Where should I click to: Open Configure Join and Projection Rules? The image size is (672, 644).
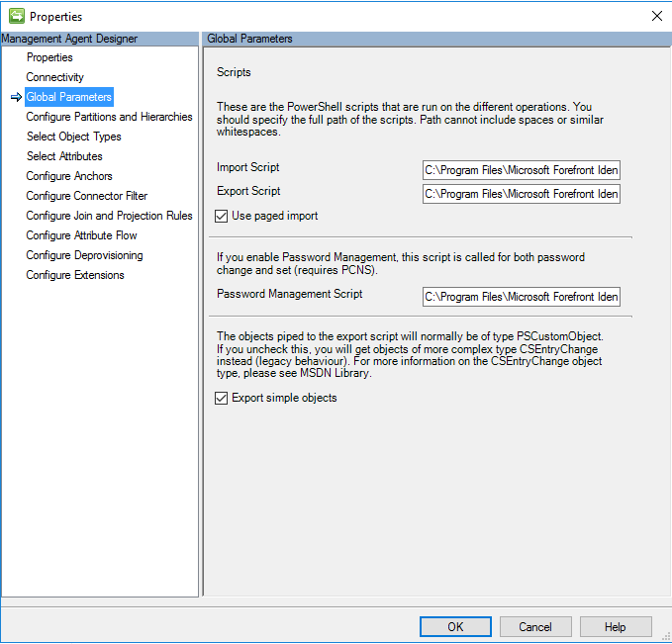[109, 216]
